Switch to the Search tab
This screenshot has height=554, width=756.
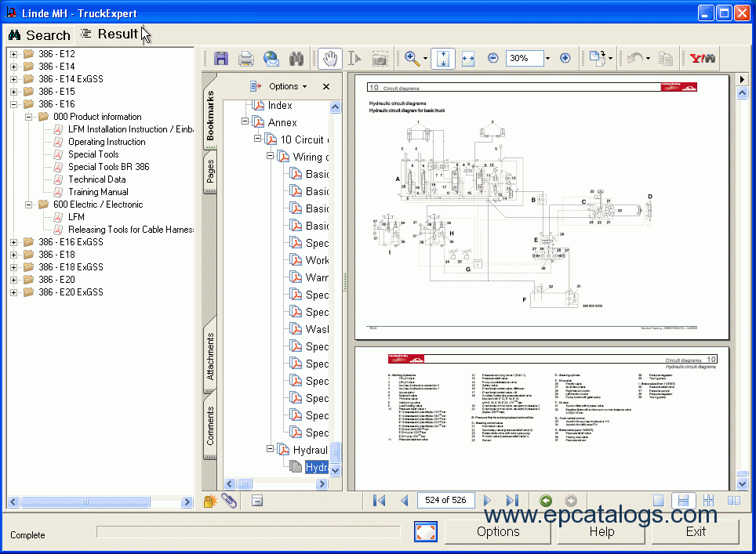pos(39,35)
